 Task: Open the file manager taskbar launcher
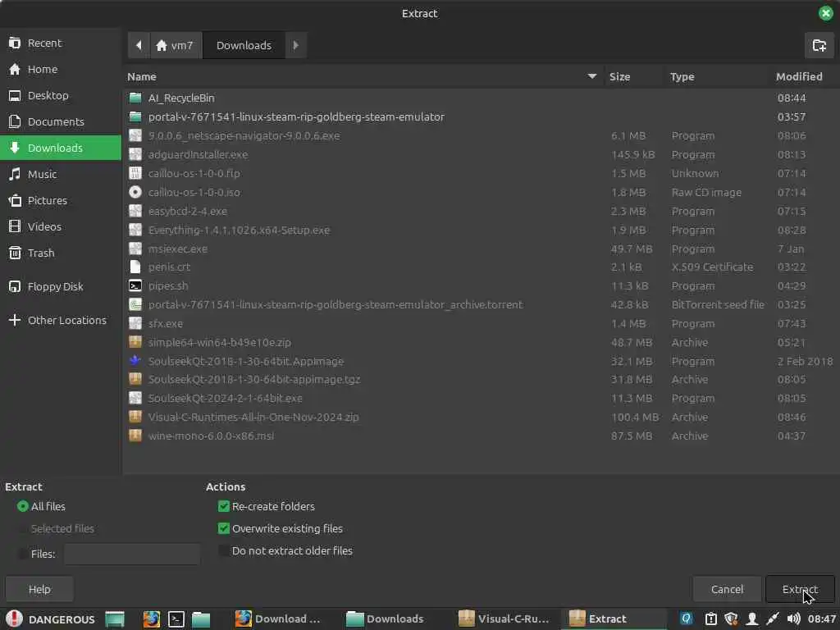click(201, 619)
